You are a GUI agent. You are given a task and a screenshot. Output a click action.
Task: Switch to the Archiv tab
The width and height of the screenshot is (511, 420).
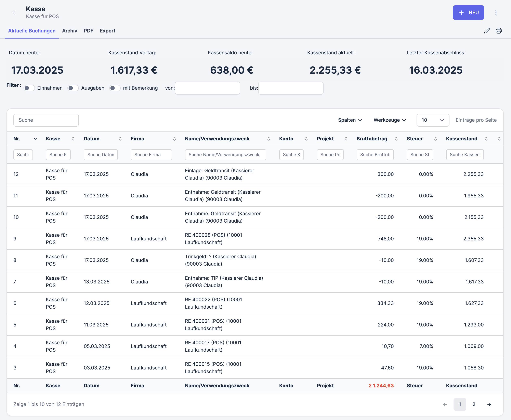[69, 31]
